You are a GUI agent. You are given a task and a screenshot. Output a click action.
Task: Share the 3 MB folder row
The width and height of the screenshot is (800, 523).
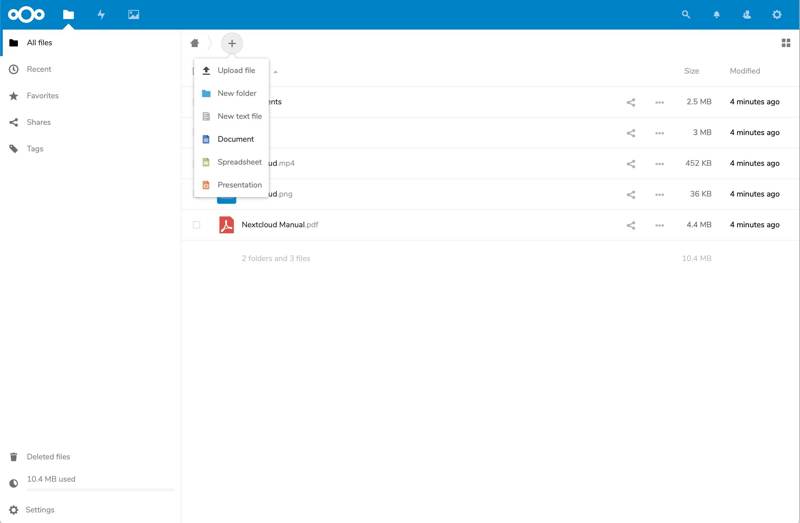click(631, 133)
